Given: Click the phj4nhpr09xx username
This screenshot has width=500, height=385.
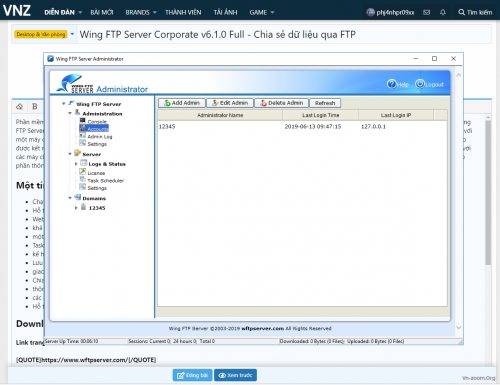Looking at the screenshot, I should point(395,12).
